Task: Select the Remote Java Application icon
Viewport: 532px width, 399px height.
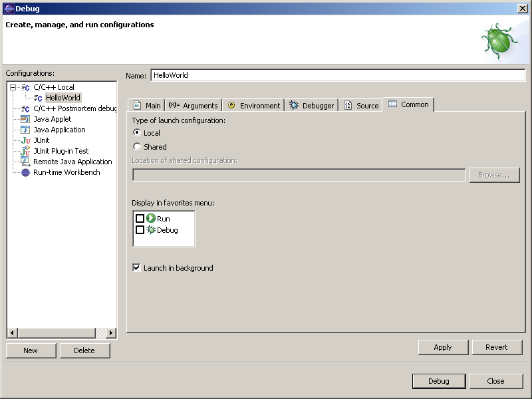Action: (x=25, y=162)
